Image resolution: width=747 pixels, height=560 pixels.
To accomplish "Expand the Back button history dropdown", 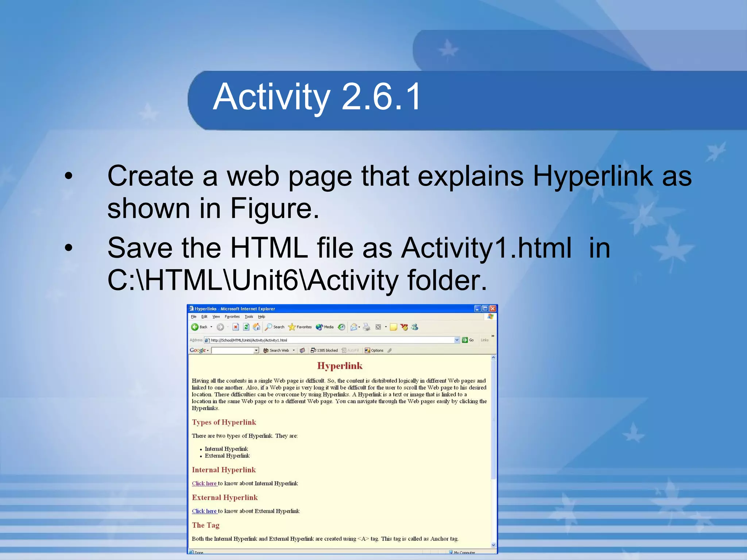I will (211, 327).
